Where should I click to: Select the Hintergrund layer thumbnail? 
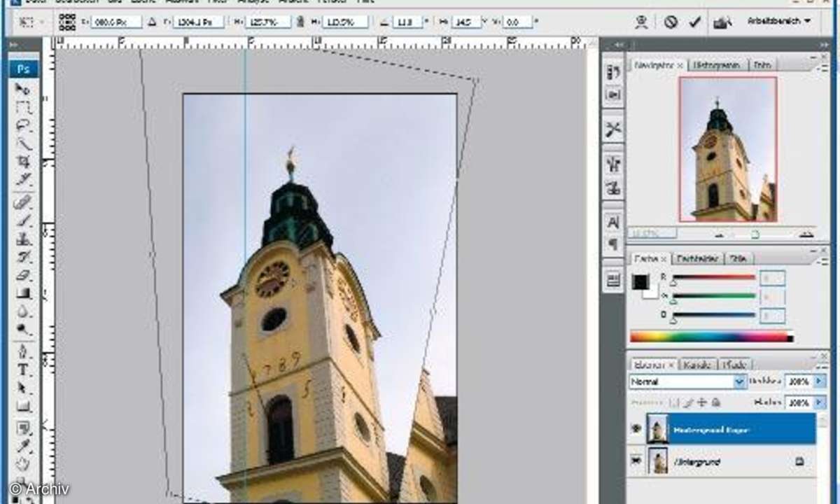658,461
